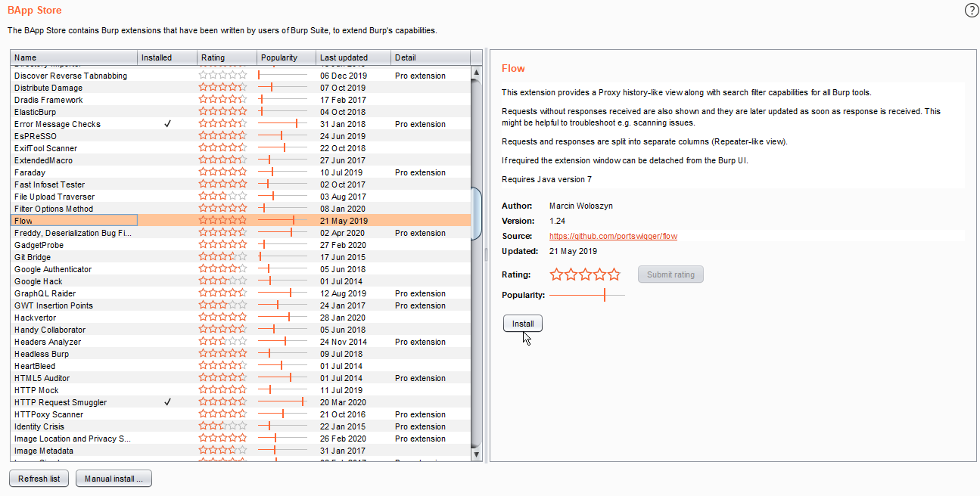980x496 pixels.
Task: Select the Image Location and Privacy Scanner extension
Action: (73, 439)
